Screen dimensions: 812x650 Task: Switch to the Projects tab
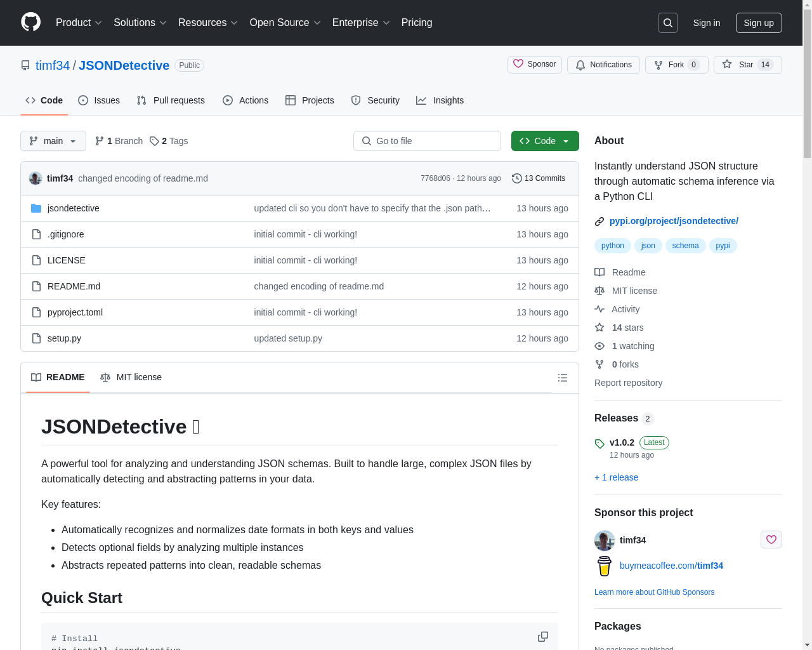click(310, 100)
